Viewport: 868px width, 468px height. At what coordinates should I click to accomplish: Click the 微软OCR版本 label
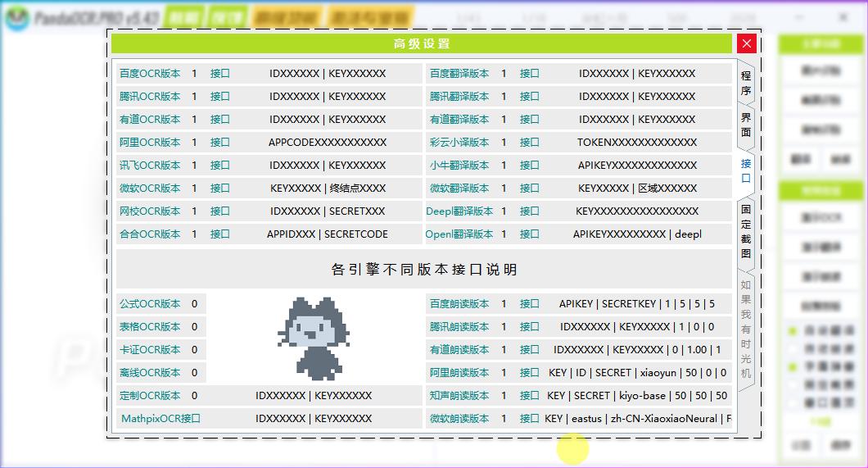pos(150,189)
